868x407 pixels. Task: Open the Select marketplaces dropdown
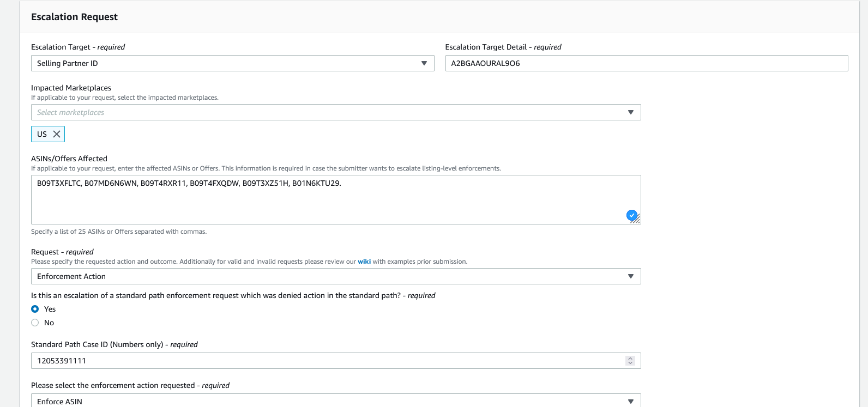[327, 112]
